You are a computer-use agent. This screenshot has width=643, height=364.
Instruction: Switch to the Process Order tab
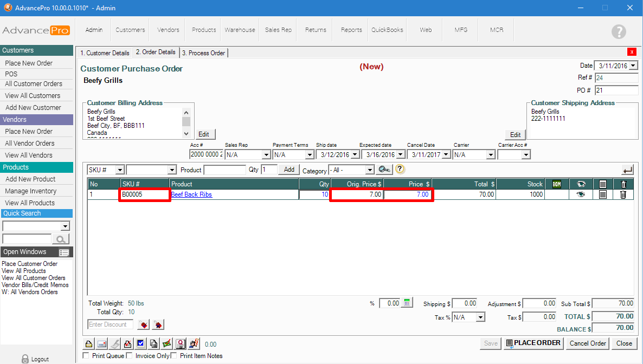tap(204, 53)
